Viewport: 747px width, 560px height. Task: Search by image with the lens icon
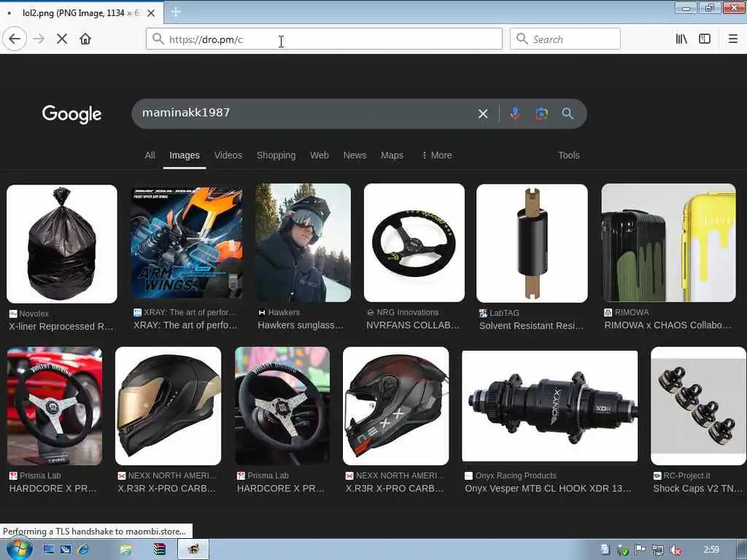(541, 114)
